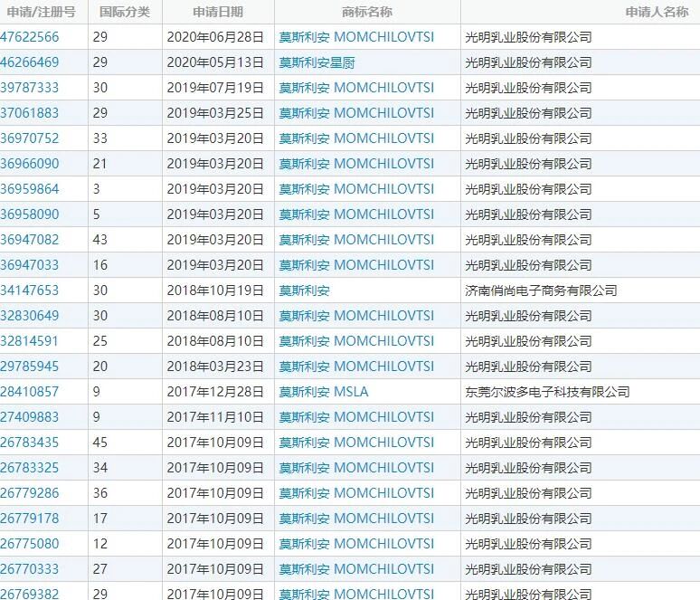Select date 2020年06月28日
The image size is (700, 600).
[215, 37]
